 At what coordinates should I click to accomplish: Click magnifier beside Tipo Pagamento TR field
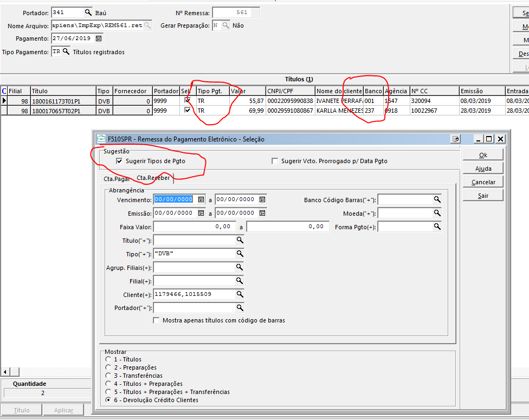(66, 51)
